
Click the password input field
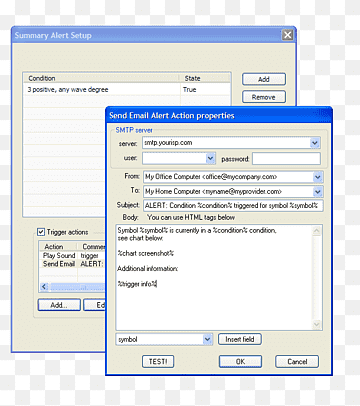click(286, 159)
